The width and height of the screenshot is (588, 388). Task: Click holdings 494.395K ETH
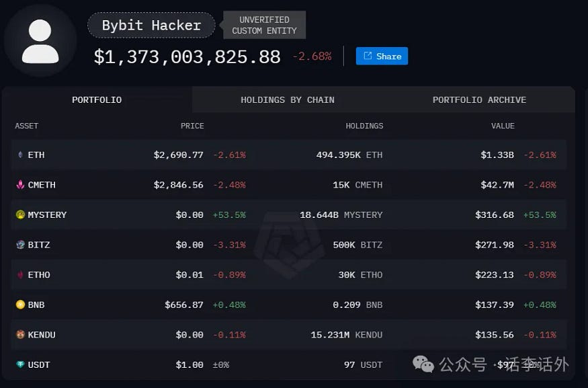(x=349, y=155)
